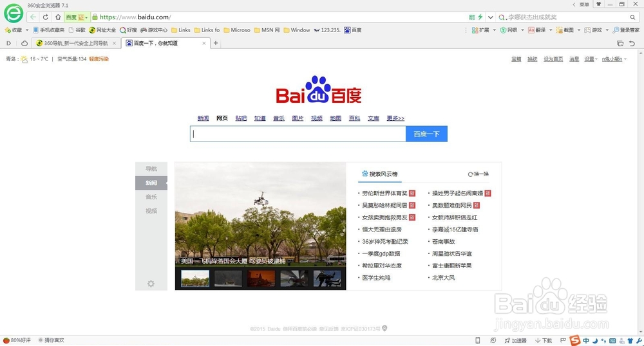Open the Baidu 图片 link
644x346 pixels.
[298, 118]
